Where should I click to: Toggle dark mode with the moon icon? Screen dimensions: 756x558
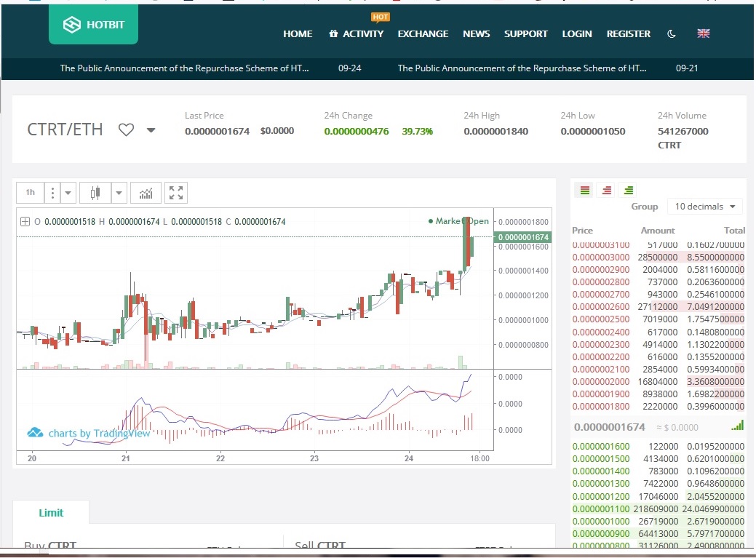pyautogui.click(x=671, y=33)
